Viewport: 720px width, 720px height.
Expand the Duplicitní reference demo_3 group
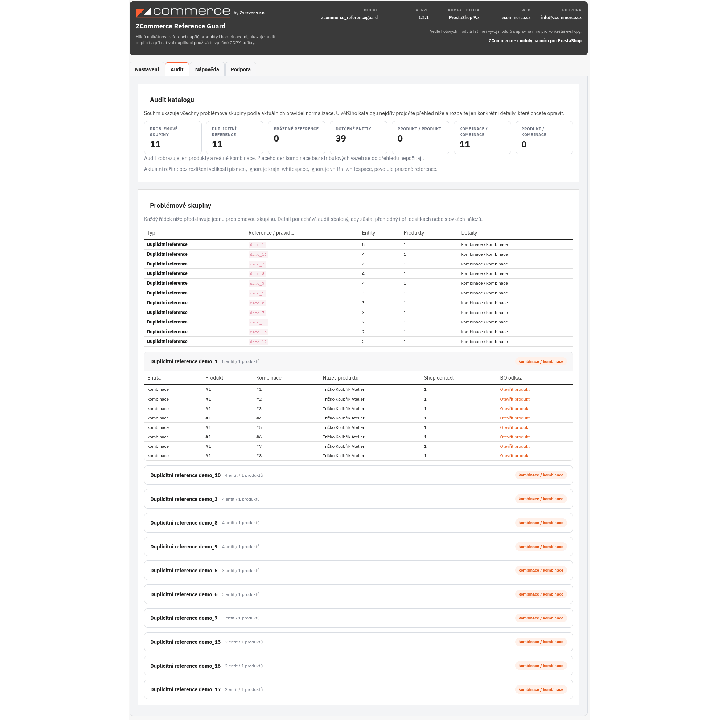[x=358, y=499]
